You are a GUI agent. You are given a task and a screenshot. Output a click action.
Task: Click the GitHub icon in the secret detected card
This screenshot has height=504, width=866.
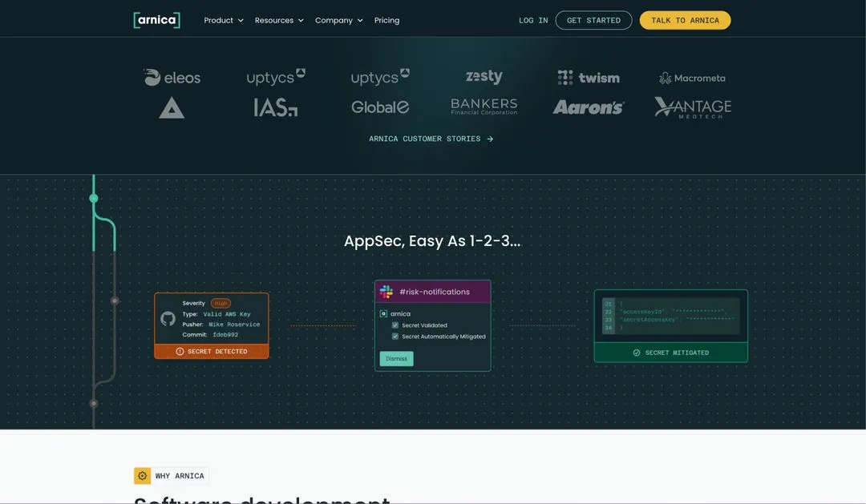coord(168,319)
